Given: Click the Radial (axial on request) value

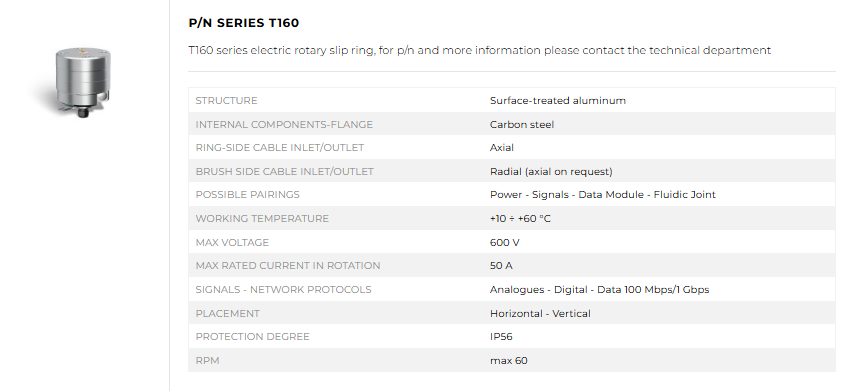Looking at the screenshot, I should 551,171.
